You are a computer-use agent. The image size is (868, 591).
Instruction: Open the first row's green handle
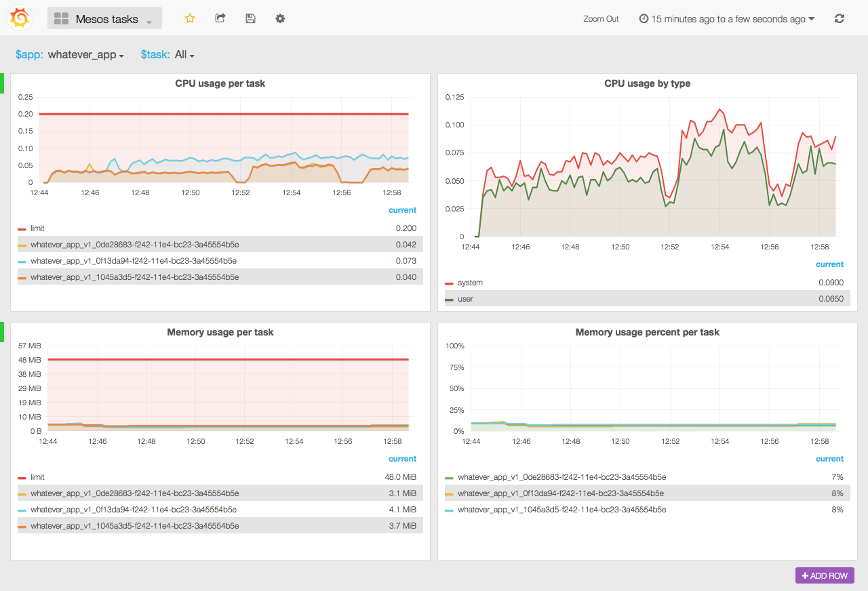click(2, 83)
